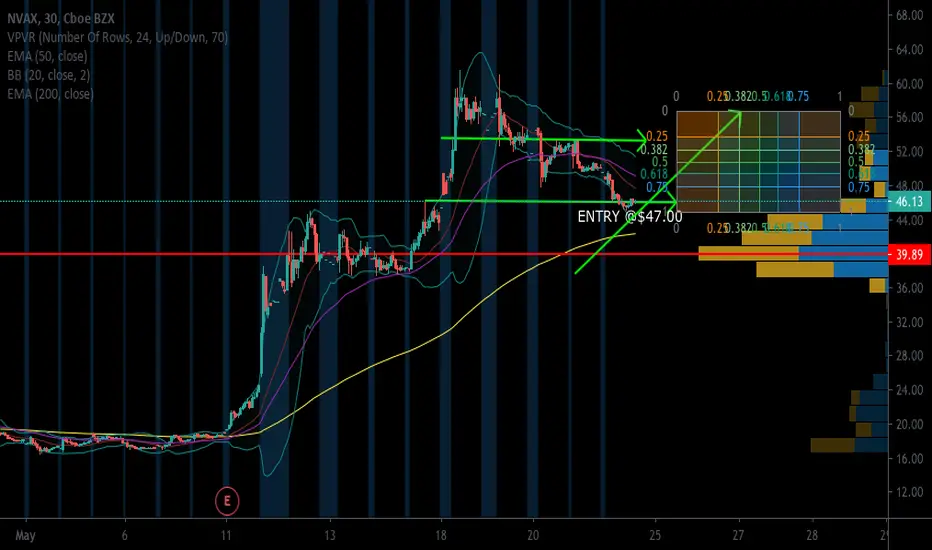Click the 56.00 price axis label
Viewport: 932px width, 550px height.
(909, 118)
